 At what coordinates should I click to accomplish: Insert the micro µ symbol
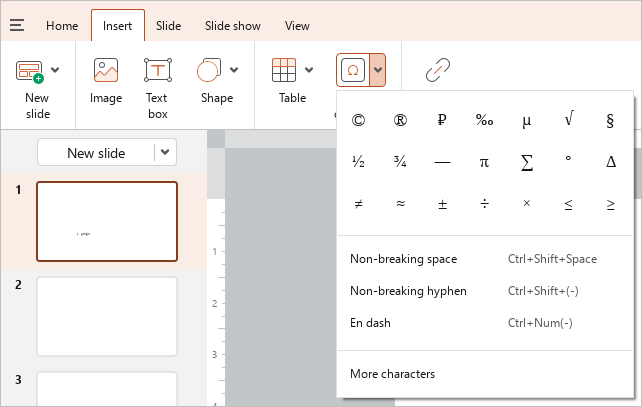[x=527, y=120]
